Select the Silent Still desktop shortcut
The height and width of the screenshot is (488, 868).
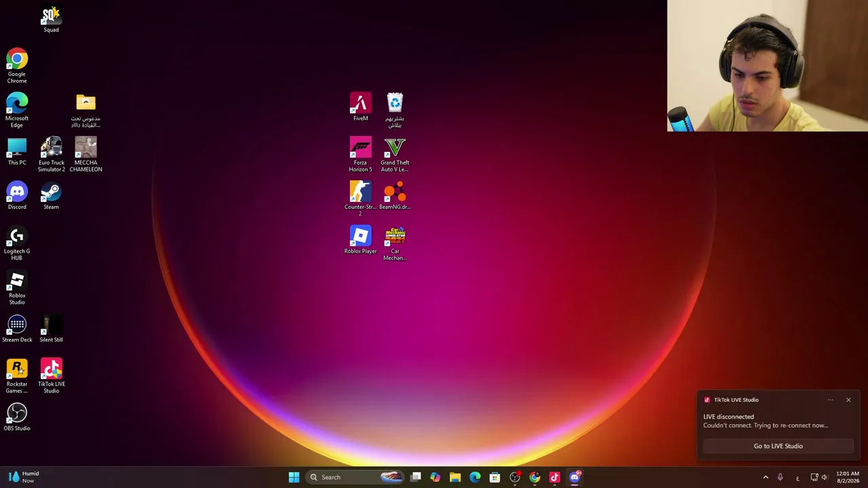(x=51, y=329)
